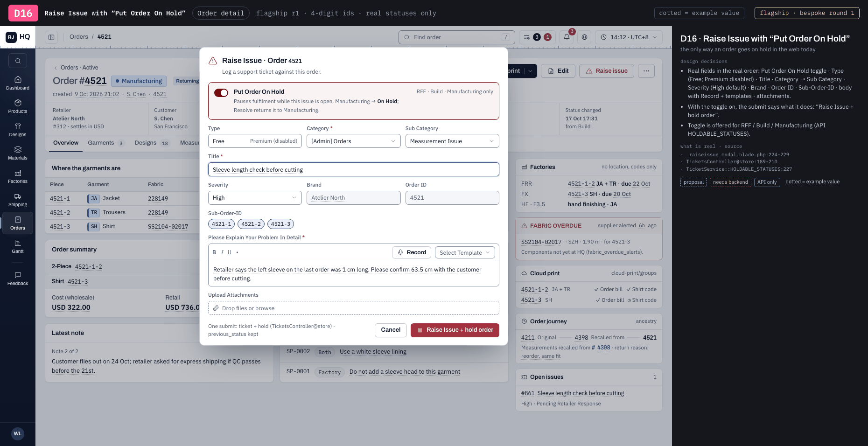The width and height of the screenshot is (868, 446).
Task: Click the globe language icon
Action: [584, 37]
